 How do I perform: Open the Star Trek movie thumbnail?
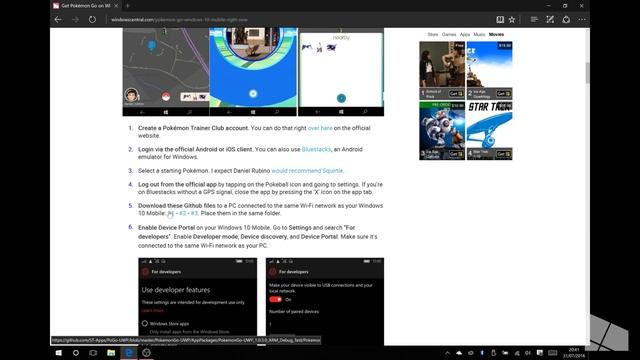[x=489, y=125]
